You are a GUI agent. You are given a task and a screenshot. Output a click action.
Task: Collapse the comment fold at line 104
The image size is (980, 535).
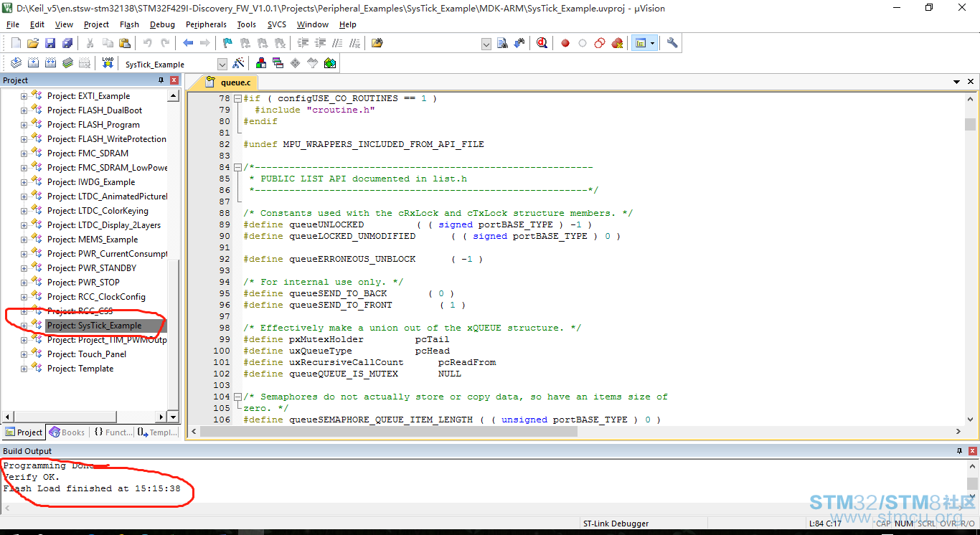pos(238,397)
